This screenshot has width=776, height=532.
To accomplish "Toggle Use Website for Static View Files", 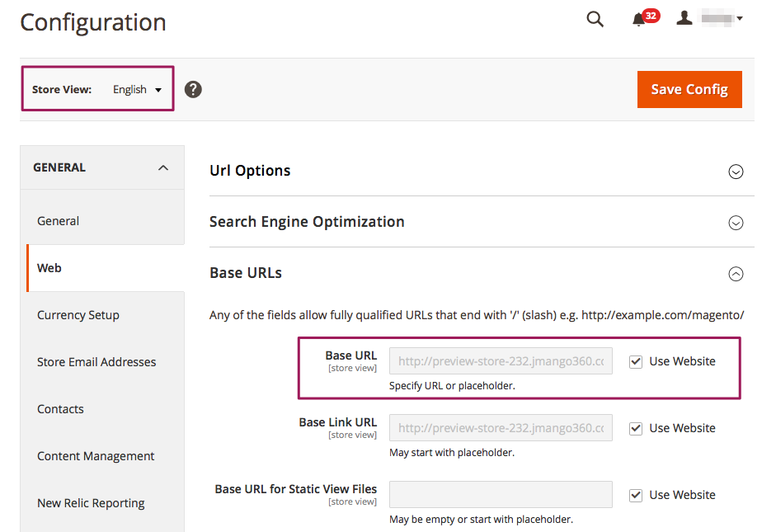I will click(x=636, y=495).
